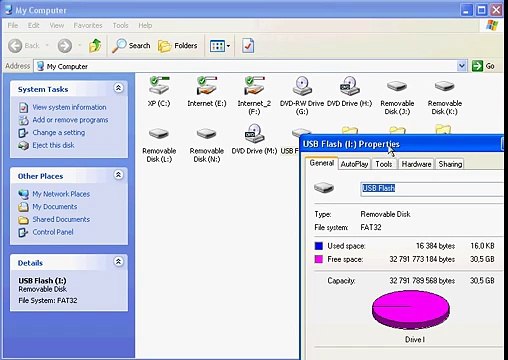Click the Forward navigation button

(x=65, y=46)
